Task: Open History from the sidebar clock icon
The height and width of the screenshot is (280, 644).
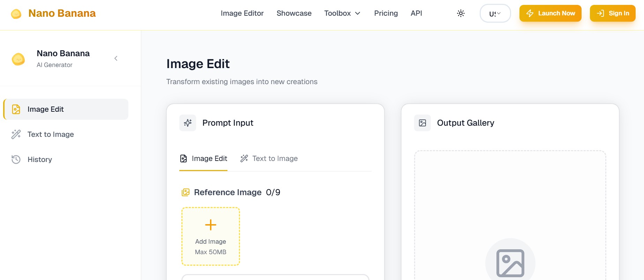Action: (16, 160)
